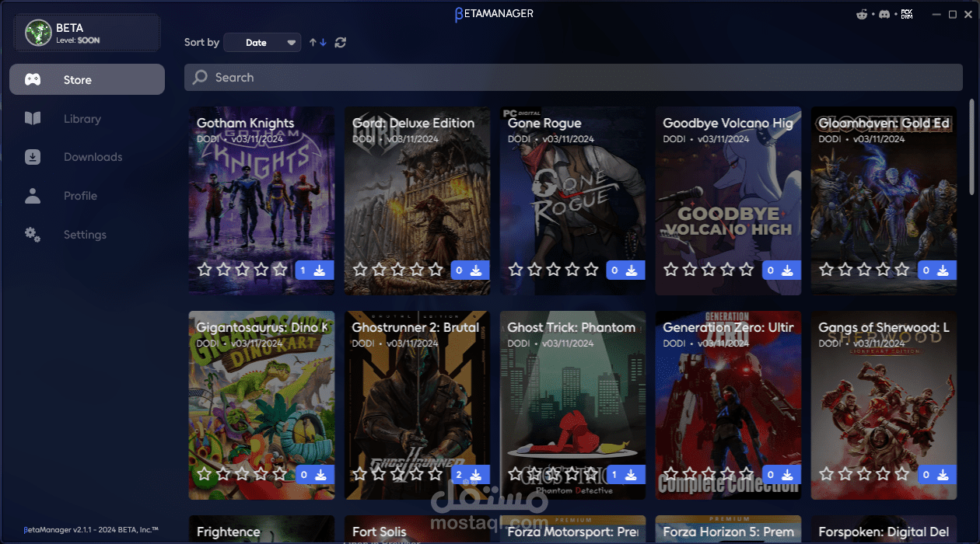Open the Gigantosaurus Dino Kart cover art

[x=262, y=405]
